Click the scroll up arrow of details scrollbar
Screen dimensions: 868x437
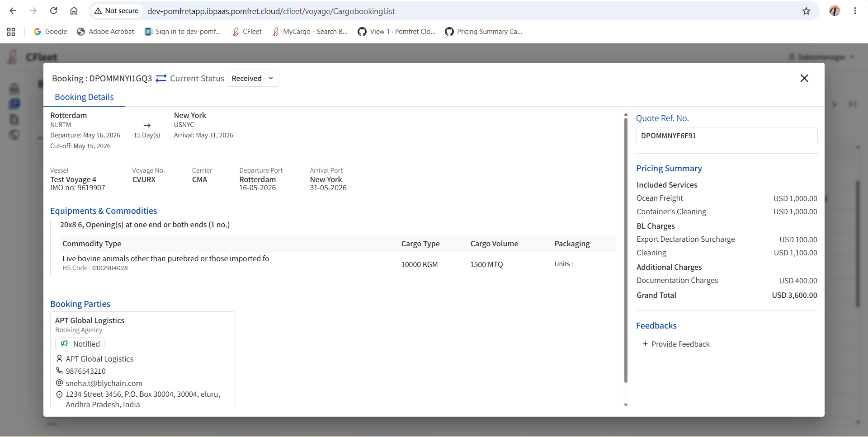click(x=626, y=114)
